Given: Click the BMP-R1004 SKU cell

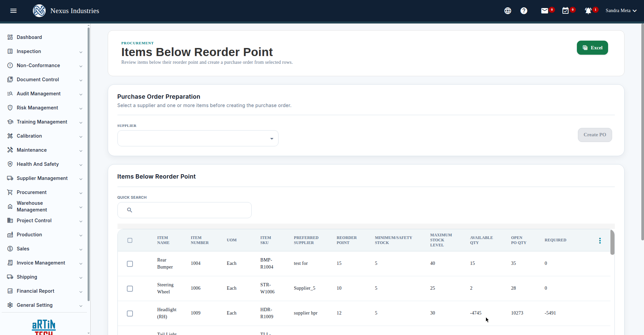Looking at the screenshot, I should 267,264.
